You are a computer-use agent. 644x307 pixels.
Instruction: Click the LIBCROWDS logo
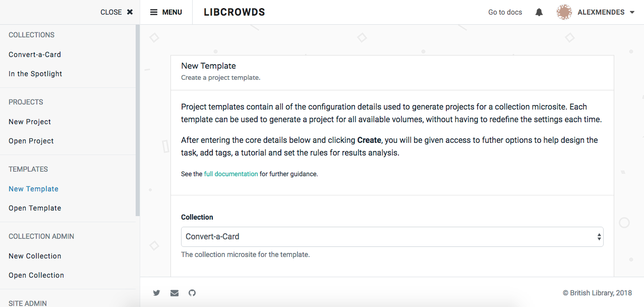click(x=234, y=12)
